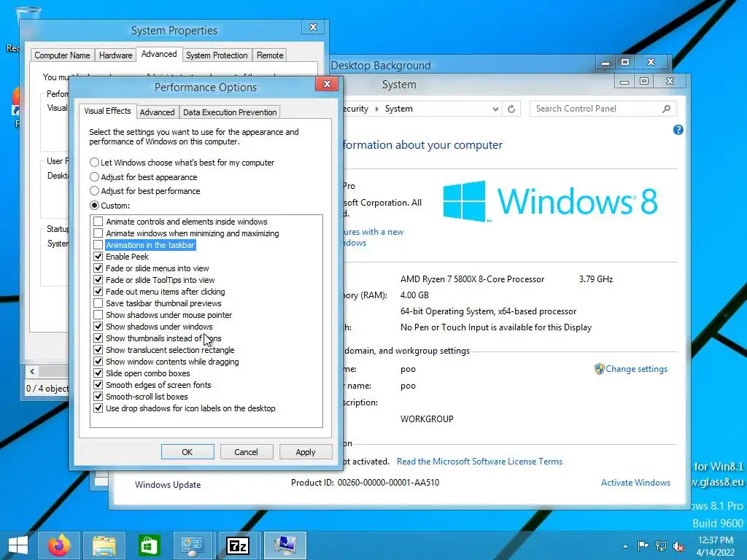The width and height of the screenshot is (747, 560).
Task: Switch to the Advanced tab in Performance Options
Action: point(158,112)
